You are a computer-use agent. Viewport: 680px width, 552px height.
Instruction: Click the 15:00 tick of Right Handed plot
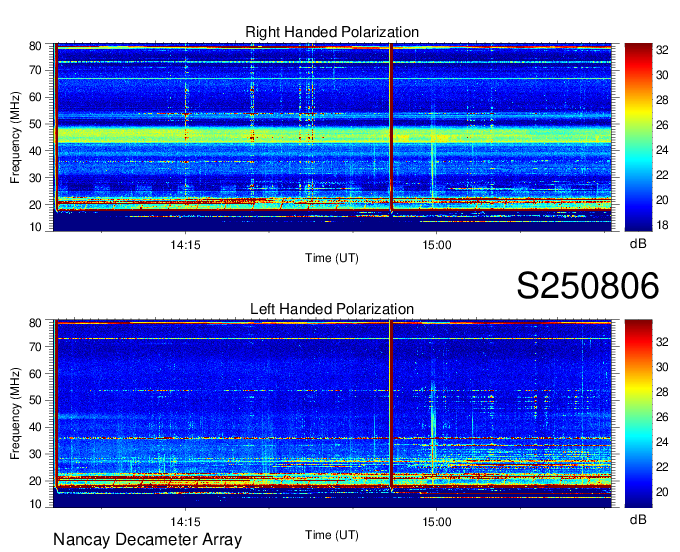coord(437,245)
